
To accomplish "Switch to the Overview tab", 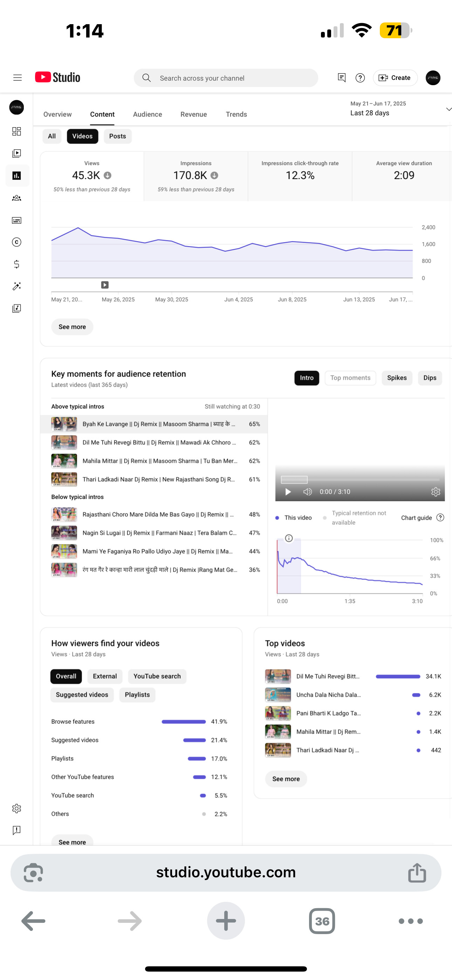I will [57, 114].
